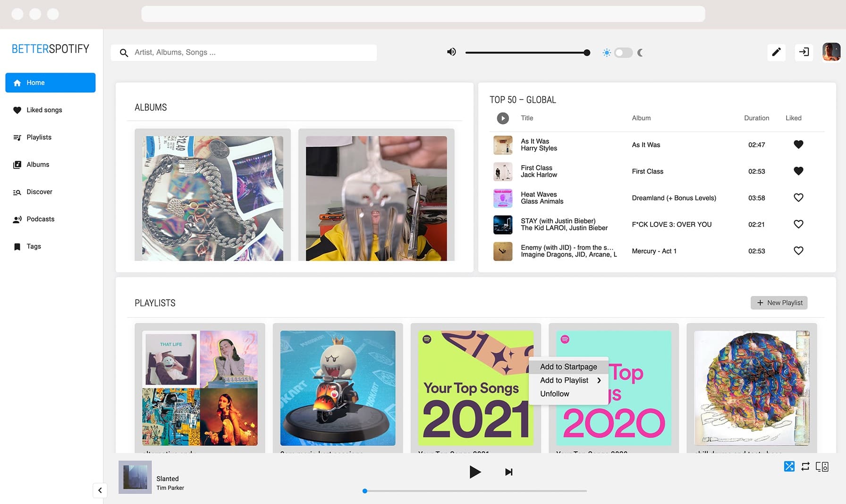Collapse the sidebar with the chevron
846x504 pixels.
point(100,490)
